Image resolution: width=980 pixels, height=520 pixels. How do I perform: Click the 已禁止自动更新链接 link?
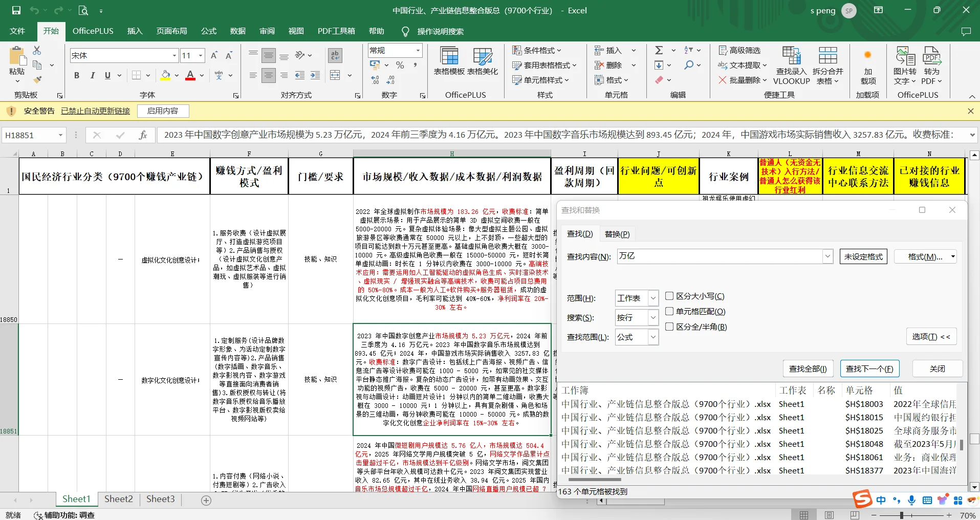95,111
